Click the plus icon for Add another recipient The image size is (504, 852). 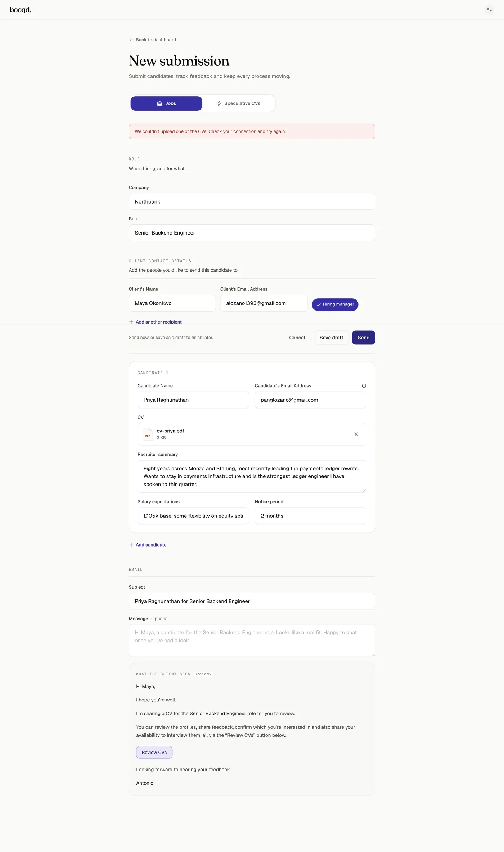click(131, 322)
